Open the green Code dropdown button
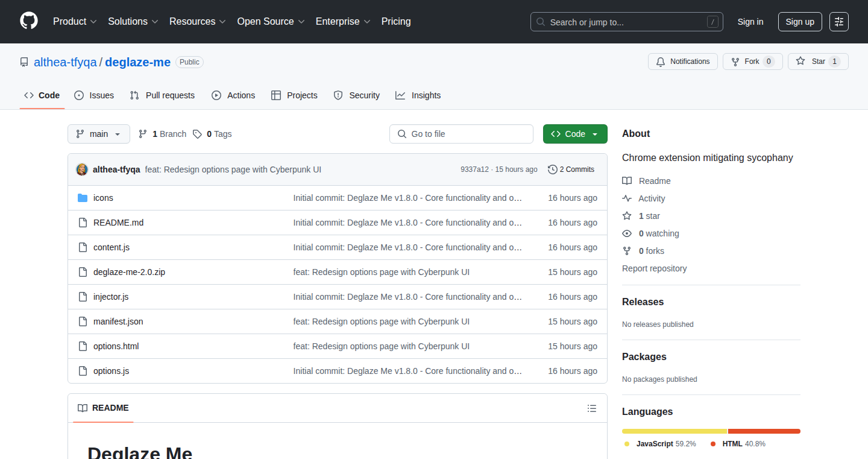Image resolution: width=868 pixels, height=459 pixels. [x=575, y=134]
